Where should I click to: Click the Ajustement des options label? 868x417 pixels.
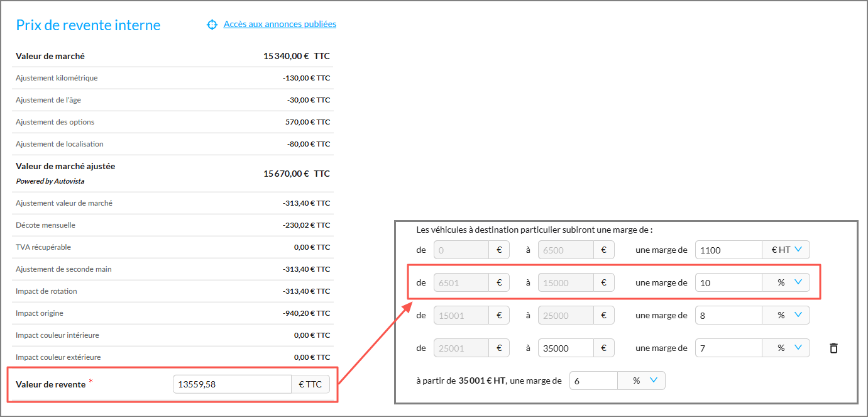pos(55,122)
